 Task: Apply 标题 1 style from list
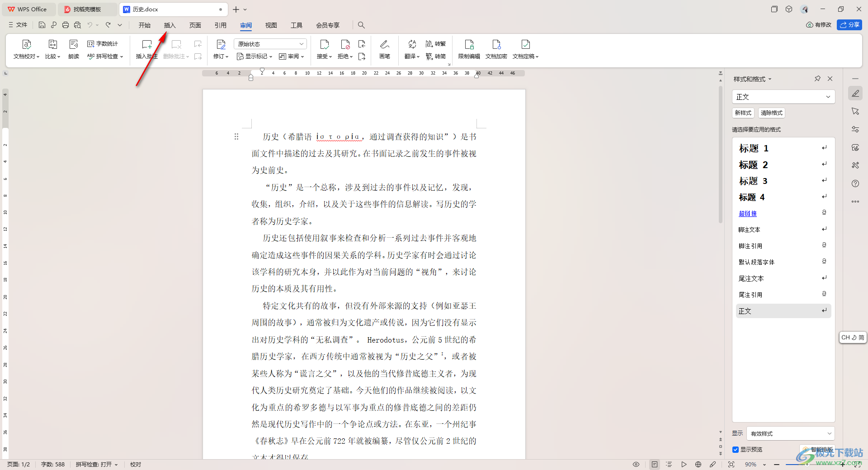coord(784,148)
